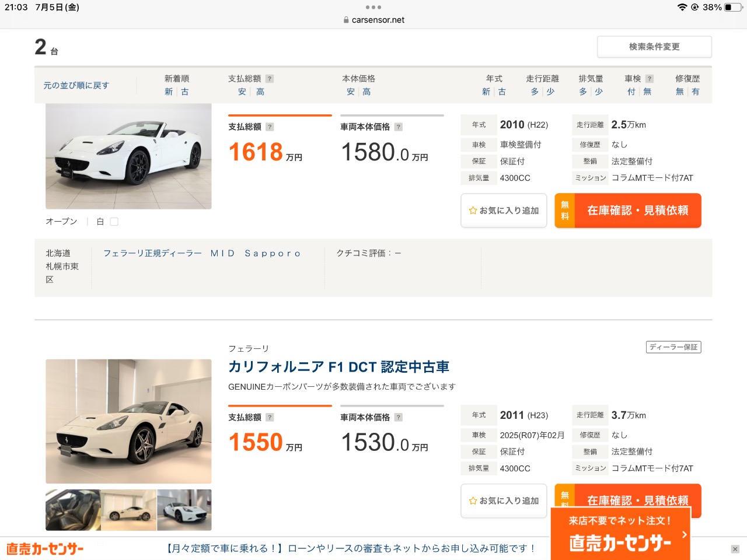This screenshot has width=747, height=560.
Task: Add the 2011 car to favorites
Action: point(504,501)
